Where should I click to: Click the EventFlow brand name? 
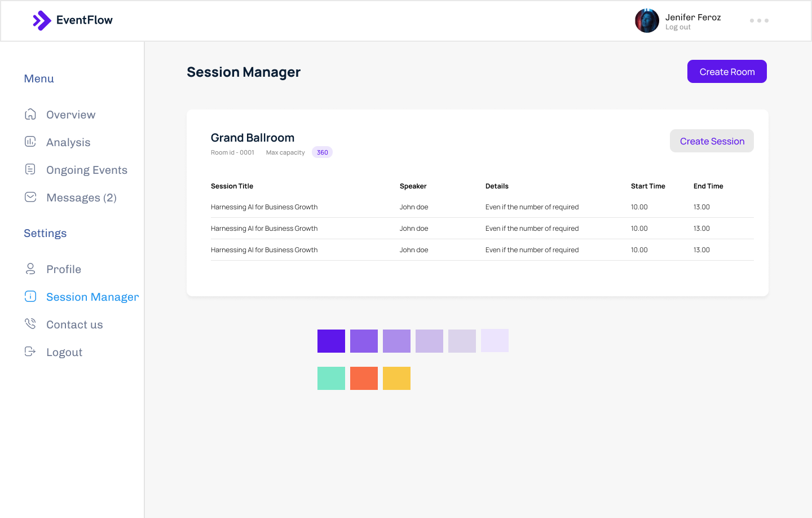click(85, 20)
